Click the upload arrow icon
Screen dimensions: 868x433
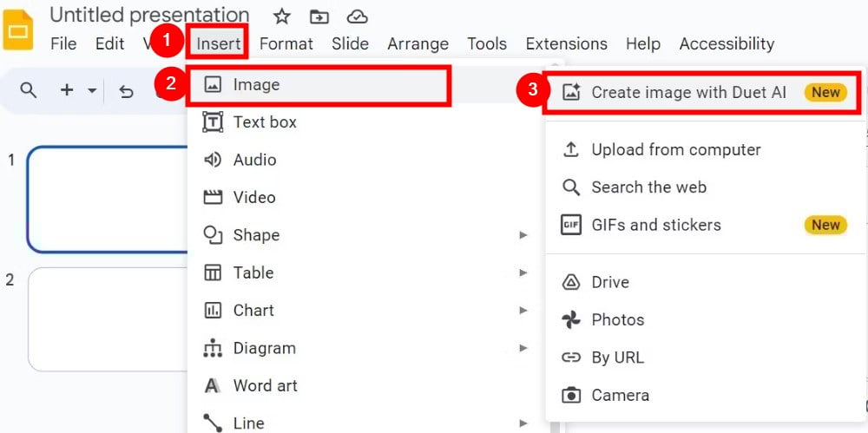[571, 149]
